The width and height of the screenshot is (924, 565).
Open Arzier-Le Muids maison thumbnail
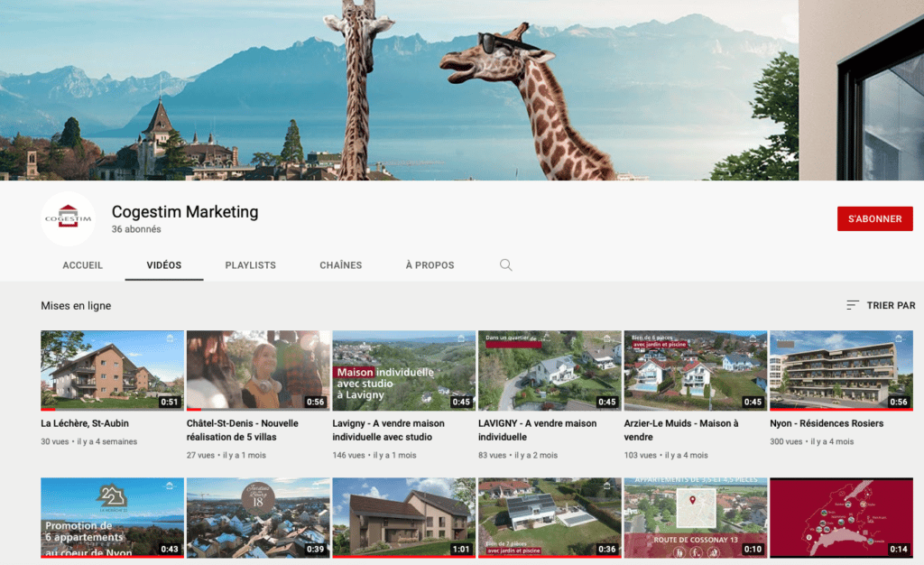(x=695, y=370)
